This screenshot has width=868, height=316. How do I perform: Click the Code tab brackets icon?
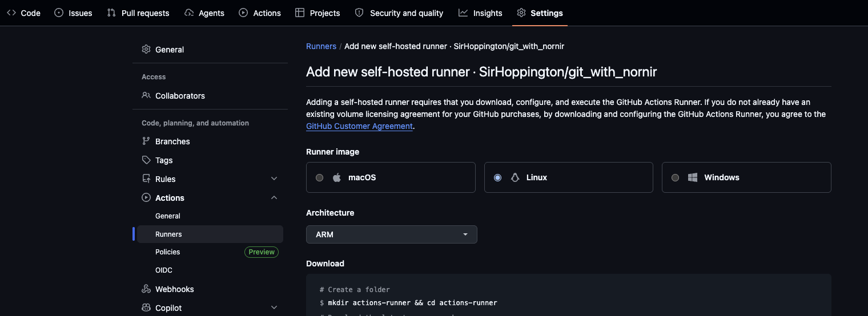[11, 13]
